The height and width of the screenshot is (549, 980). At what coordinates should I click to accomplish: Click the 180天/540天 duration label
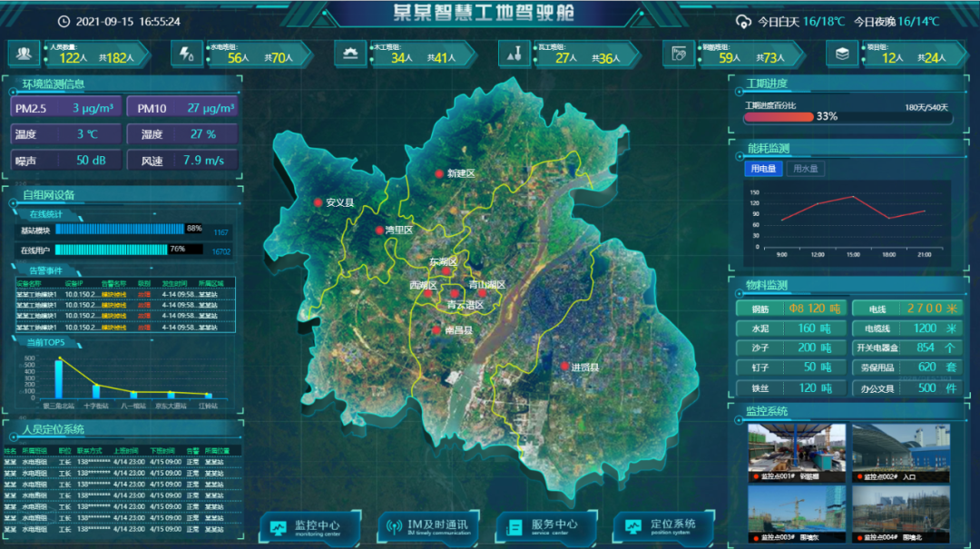pos(926,108)
